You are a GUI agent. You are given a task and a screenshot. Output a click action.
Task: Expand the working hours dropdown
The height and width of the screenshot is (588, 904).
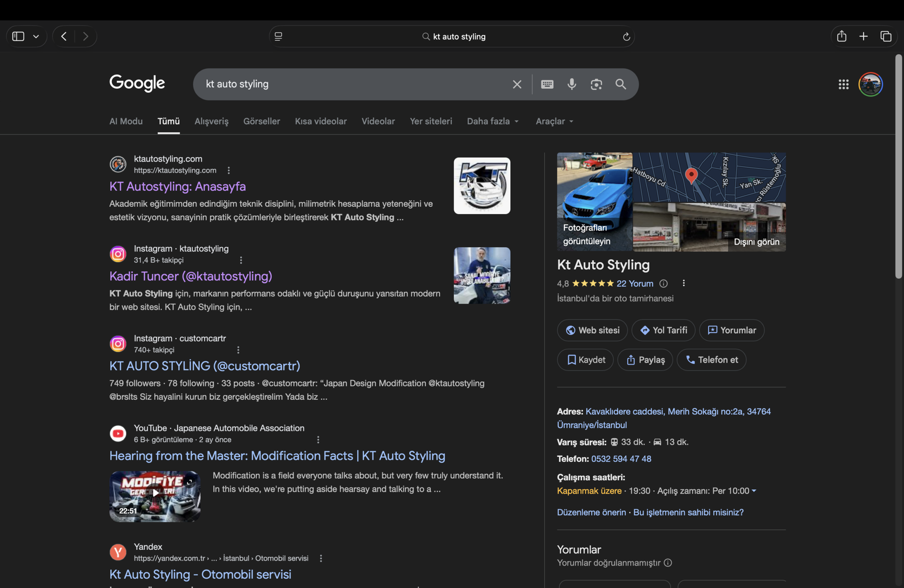click(754, 491)
